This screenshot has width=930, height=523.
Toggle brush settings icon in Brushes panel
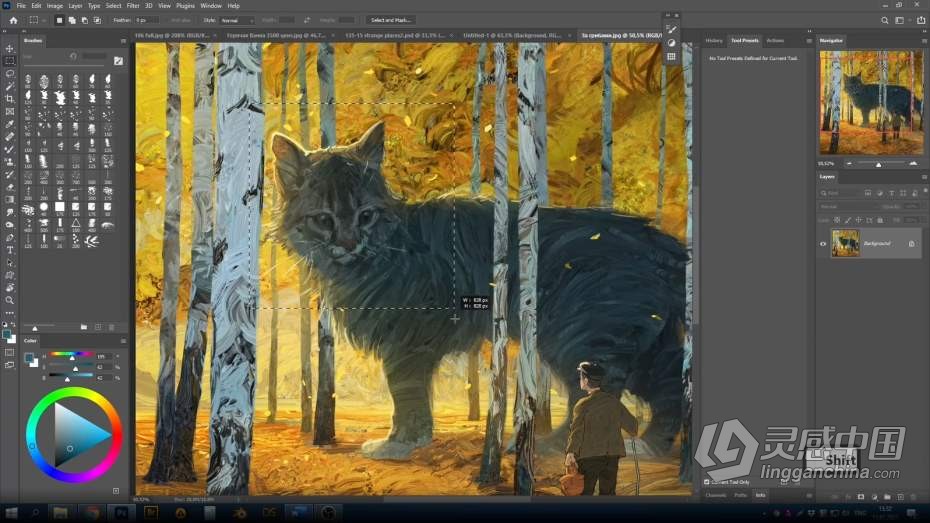tap(118, 60)
